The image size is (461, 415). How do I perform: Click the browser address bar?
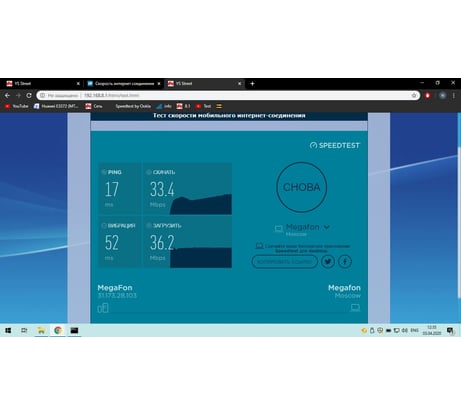tap(228, 95)
